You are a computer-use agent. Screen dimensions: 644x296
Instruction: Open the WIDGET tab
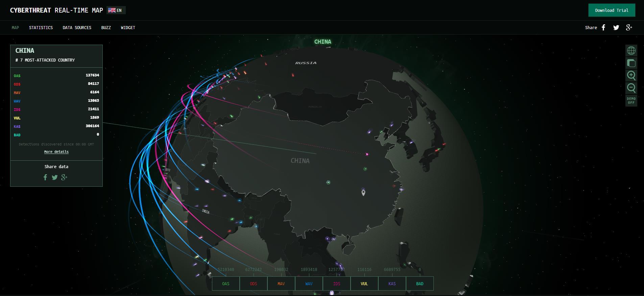click(128, 28)
